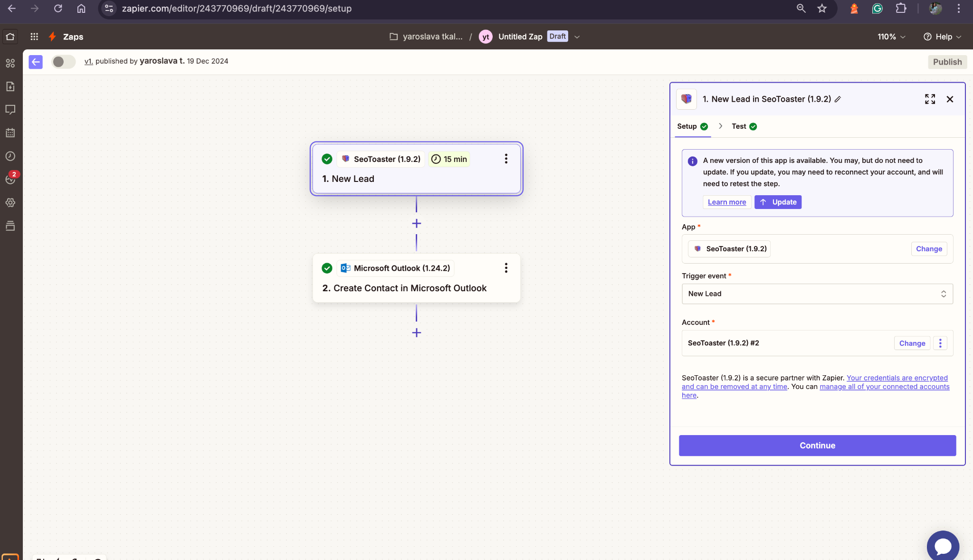973x560 pixels.
Task: Click the 15 min polling interval badge
Action: coord(449,159)
